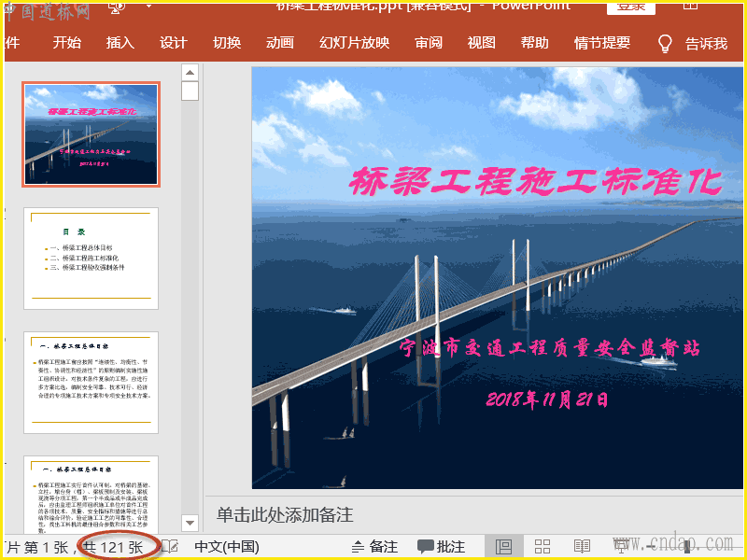Open the 插入 ribbon tab
Viewport: 747px width, 560px height.
pyautogui.click(x=120, y=43)
